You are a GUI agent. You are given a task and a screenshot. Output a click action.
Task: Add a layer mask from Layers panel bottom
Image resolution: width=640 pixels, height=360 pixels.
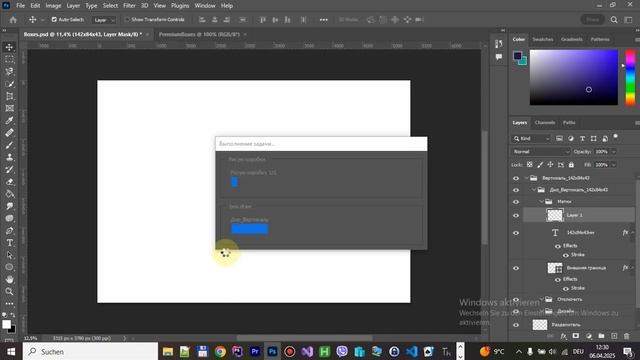click(x=576, y=336)
